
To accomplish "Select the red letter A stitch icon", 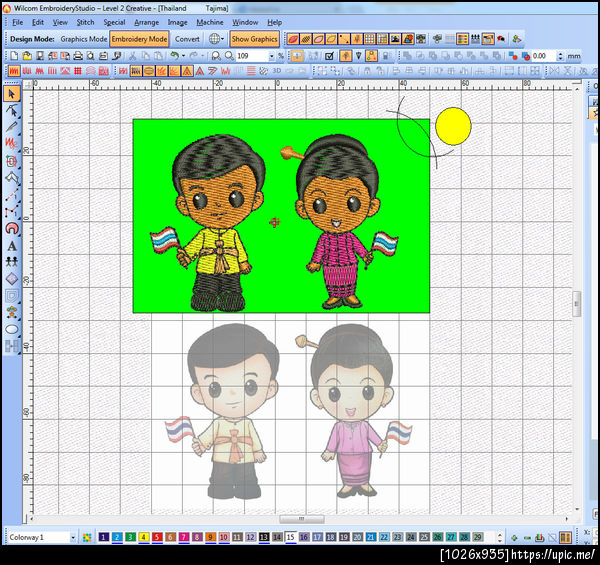I will (x=199, y=71).
